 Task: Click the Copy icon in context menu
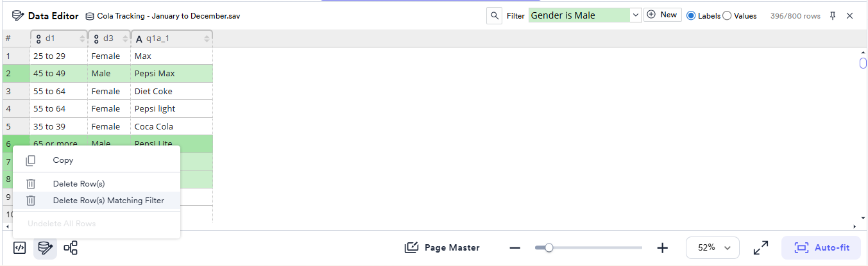pos(30,160)
